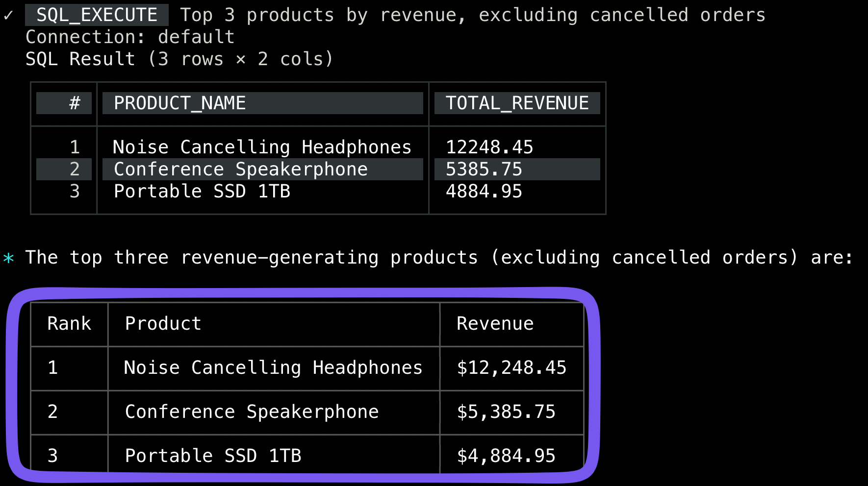Click 'Conference Speakerphone' in summary table
868x486 pixels.
point(252,412)
